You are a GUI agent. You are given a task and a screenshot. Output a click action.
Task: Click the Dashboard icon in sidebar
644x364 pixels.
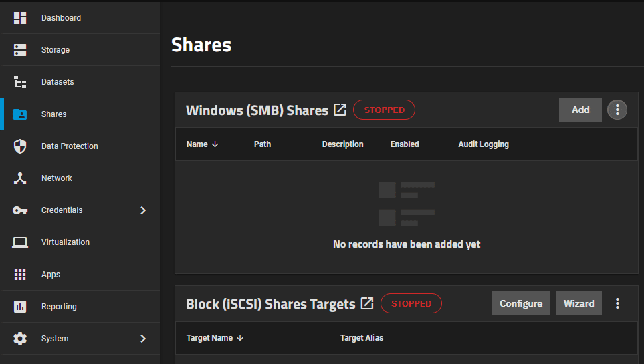20,18
